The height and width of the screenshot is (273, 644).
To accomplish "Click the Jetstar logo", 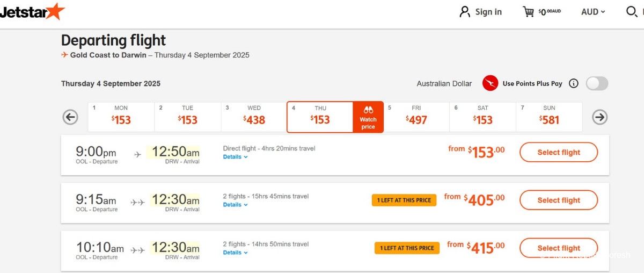I will 32,12.
